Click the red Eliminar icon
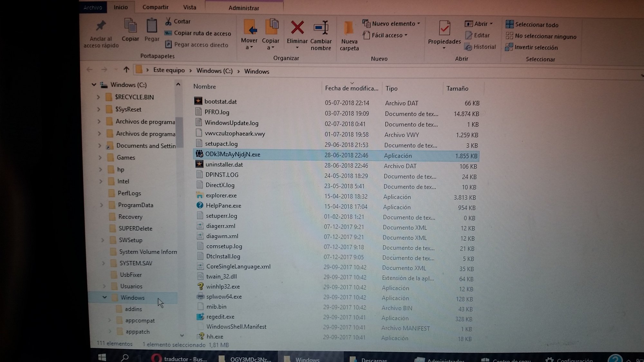Viewport: 644px width, 362px height. click(x=297, y=27)
